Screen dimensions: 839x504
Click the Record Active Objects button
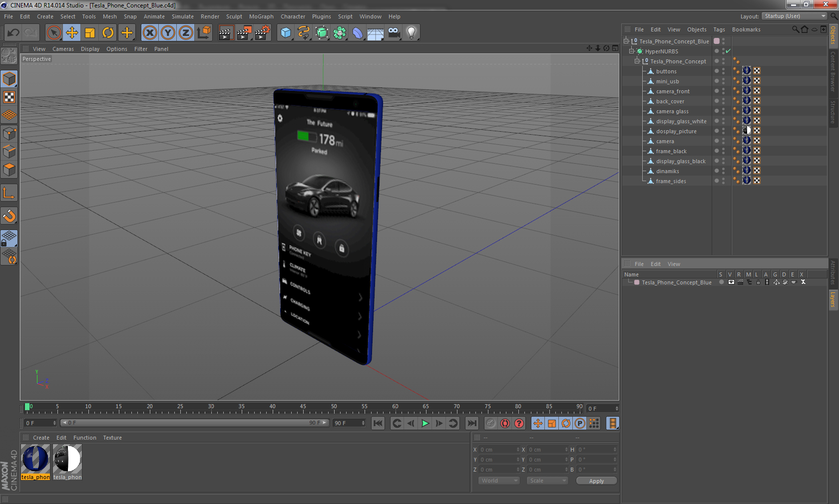coord(491,423)
